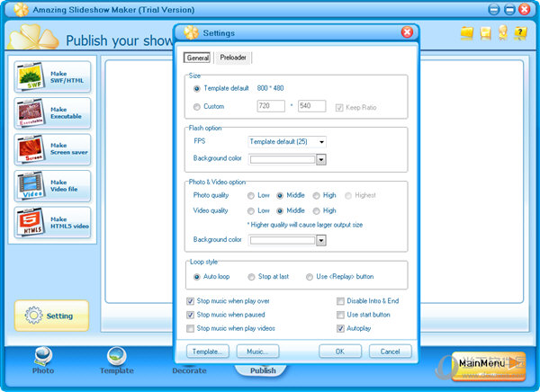This screenshot has width=540, height=392.
Task: Set Photo quality to Low
Action: click(x=251, y=196)
